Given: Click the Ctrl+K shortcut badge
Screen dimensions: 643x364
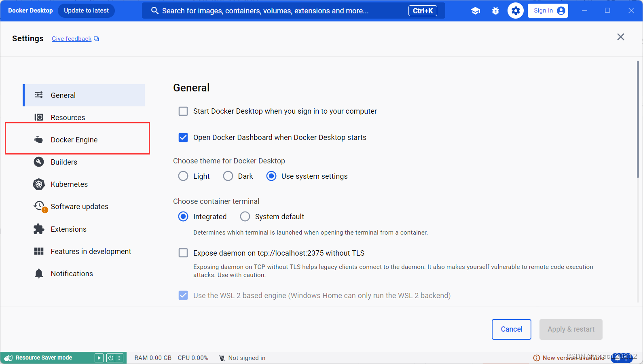Looking at the screenshot, I should pos(423,11).
